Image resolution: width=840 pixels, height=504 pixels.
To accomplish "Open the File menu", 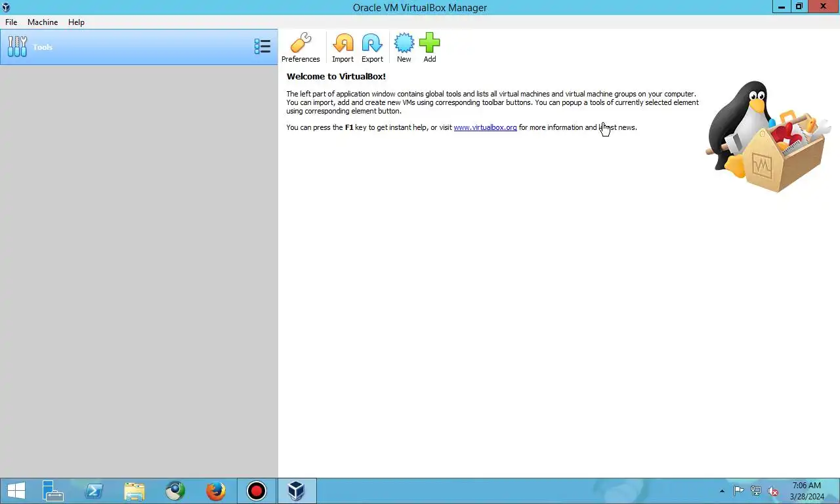I will pyautogui.click(x=11, y=22).
